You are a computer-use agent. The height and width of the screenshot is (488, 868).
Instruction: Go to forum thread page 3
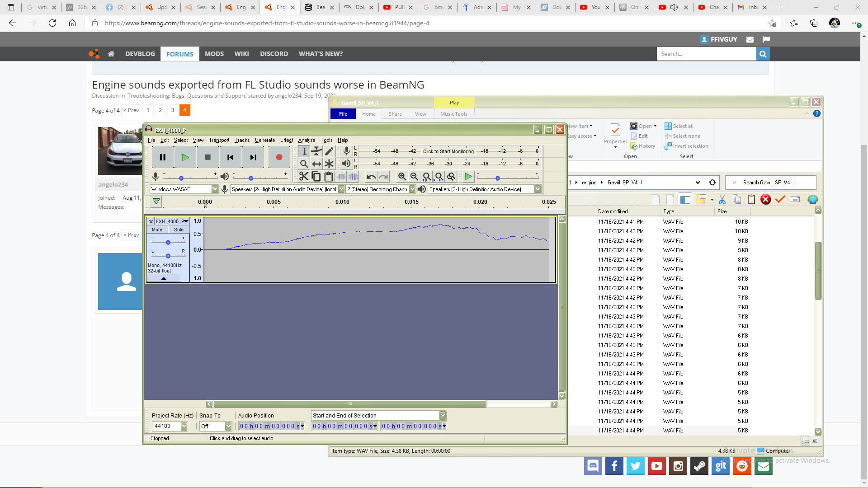click(x=172, y=110)
